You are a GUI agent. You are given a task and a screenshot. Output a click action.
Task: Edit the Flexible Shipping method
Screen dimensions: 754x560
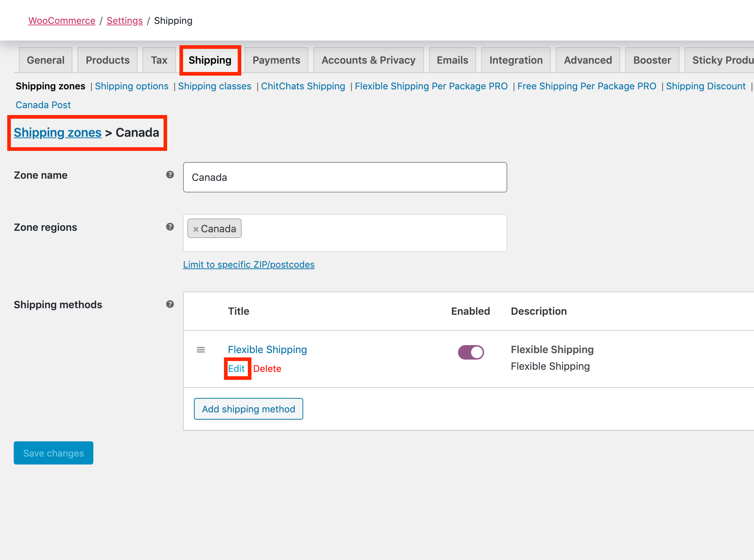pos(236,369)
